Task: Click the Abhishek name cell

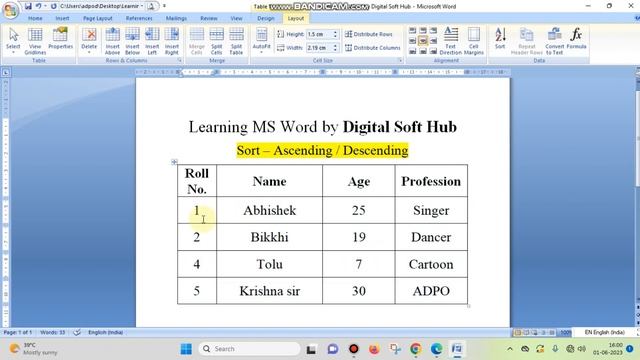Action: tap(269, 210)
